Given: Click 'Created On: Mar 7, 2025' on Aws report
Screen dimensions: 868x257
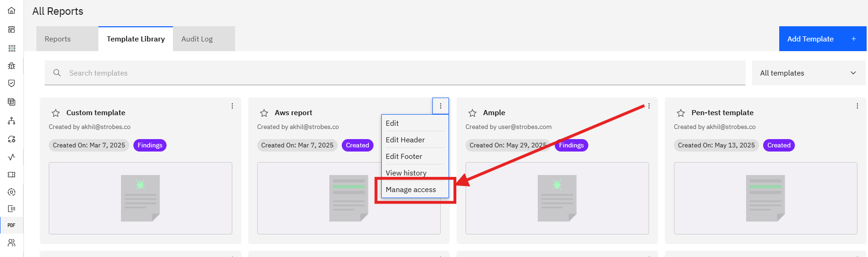Looking at the screenshot, I should [x=297, y=145].
